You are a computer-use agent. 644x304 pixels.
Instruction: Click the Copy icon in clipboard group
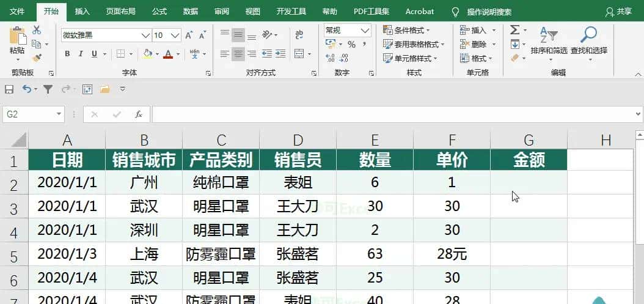[x=36, y=44]
